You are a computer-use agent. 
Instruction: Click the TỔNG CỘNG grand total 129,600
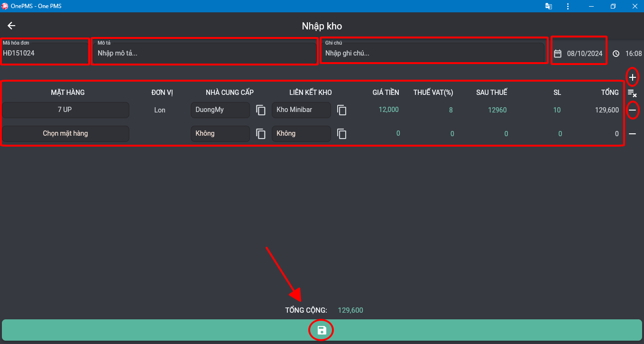pos(350,310)
